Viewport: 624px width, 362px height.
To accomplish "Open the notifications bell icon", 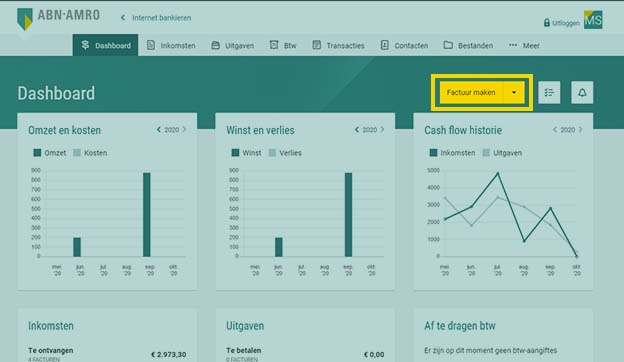I will tap(582, 93).
